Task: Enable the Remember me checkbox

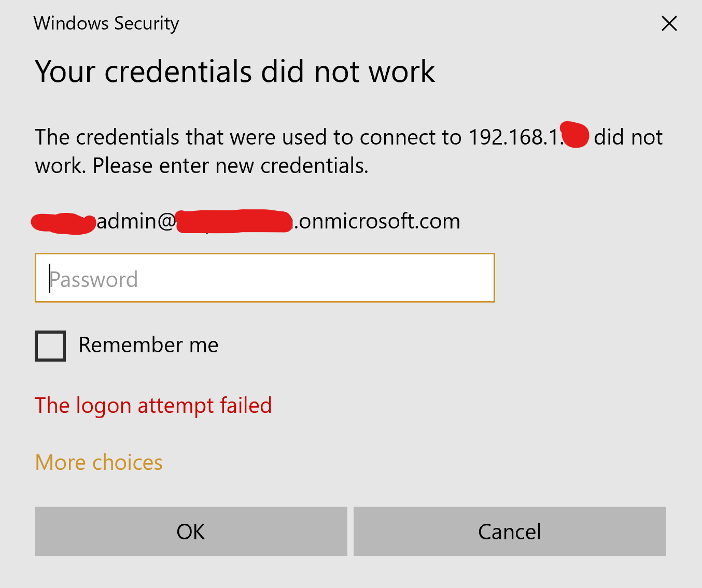Action: [x=50, y=346]
